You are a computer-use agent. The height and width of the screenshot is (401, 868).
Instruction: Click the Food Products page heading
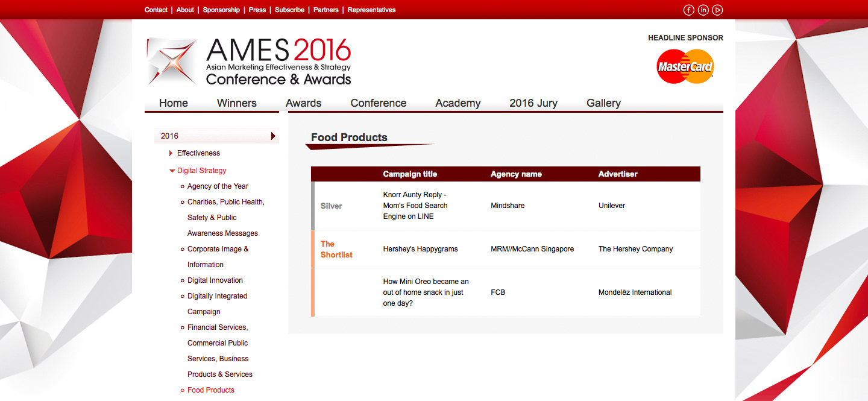click(349, 137)
